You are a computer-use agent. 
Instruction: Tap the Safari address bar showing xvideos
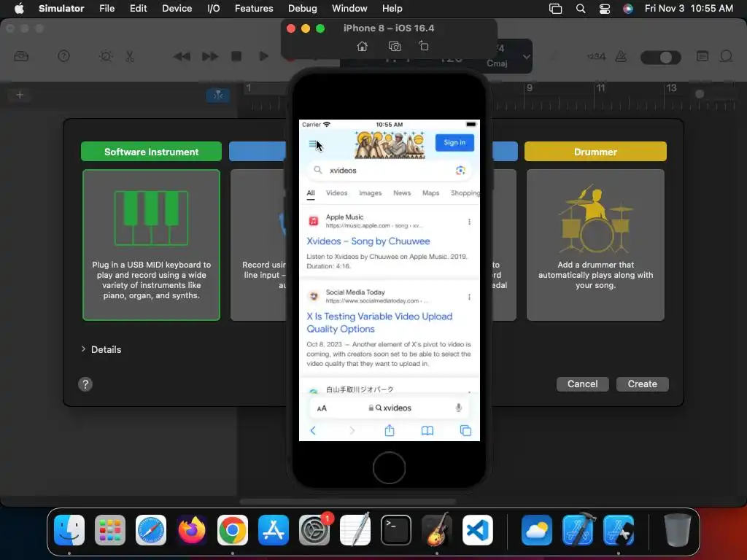click(x=390, y=408)
